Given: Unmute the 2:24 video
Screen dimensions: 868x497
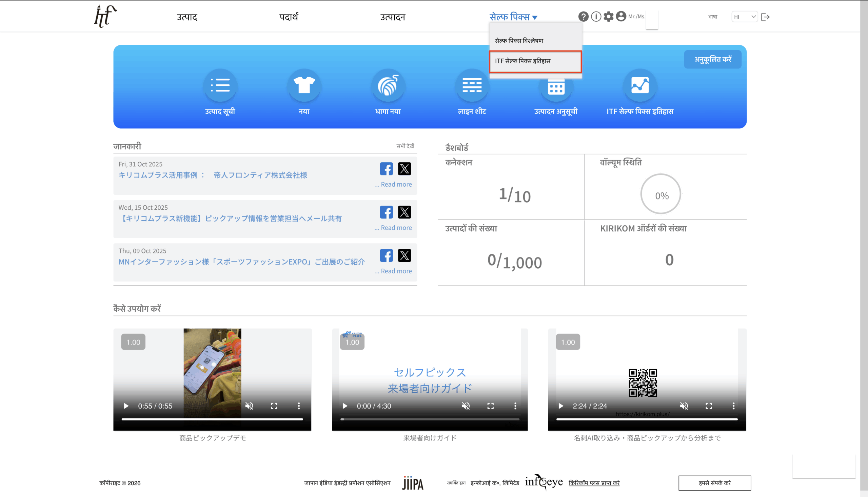Looking at the screenshot, I should (x=684, y=406).
